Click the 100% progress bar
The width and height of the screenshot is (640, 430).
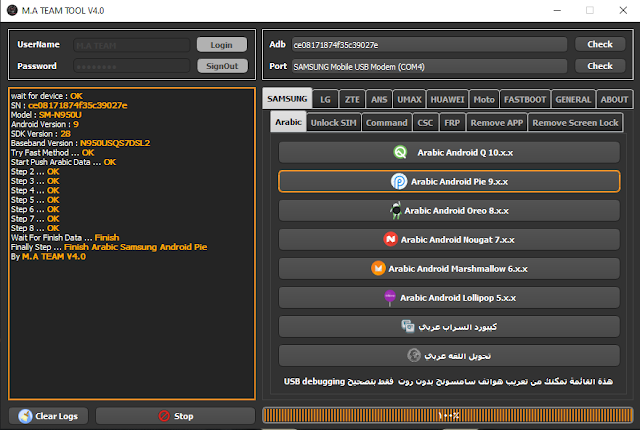[x=448, y=415]
